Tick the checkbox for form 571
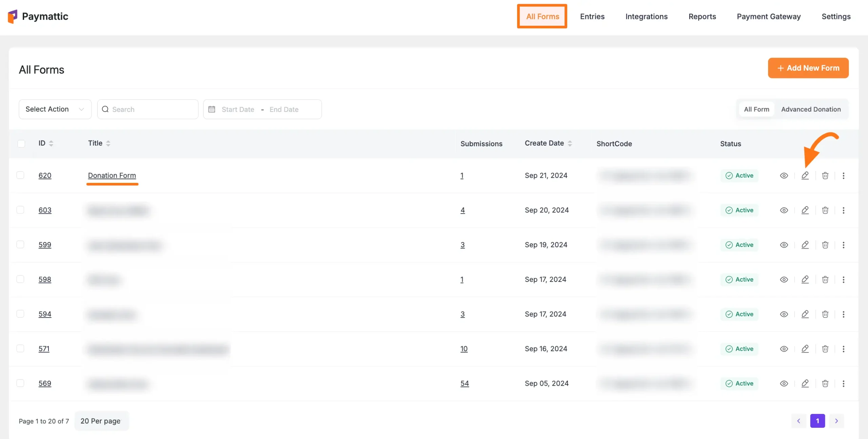Viewport: 868px width, 439px height. (x=20, y=348)
